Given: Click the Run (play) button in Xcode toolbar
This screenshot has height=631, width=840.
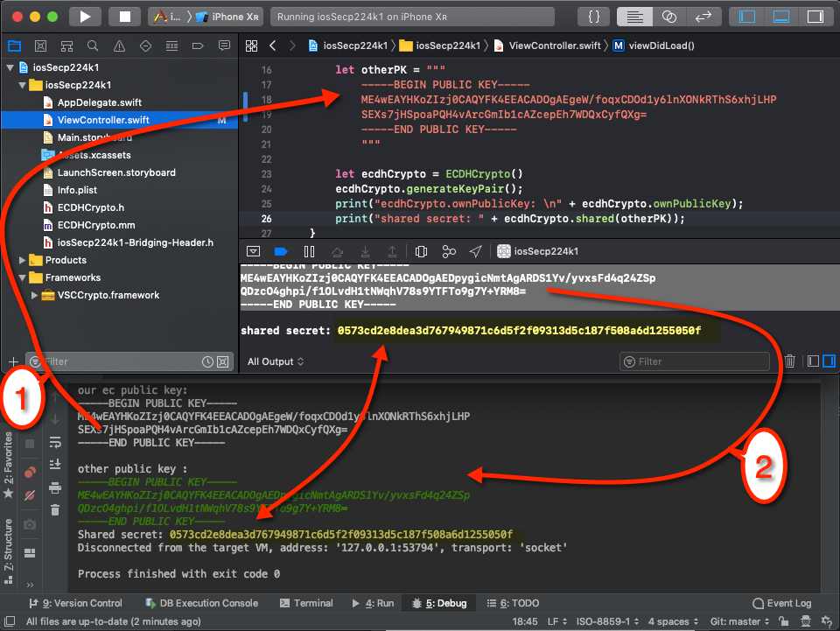Looking at the screenshot, I should [85, 17].
